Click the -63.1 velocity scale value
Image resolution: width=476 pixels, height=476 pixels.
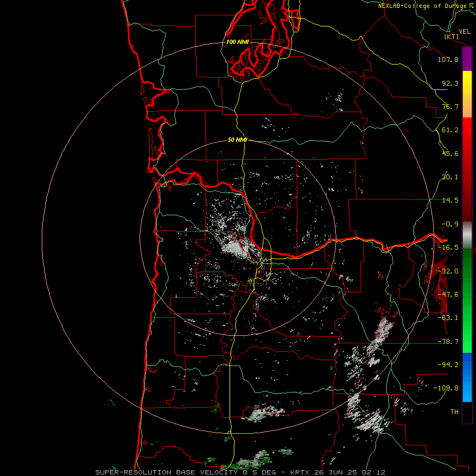[448, 318]
